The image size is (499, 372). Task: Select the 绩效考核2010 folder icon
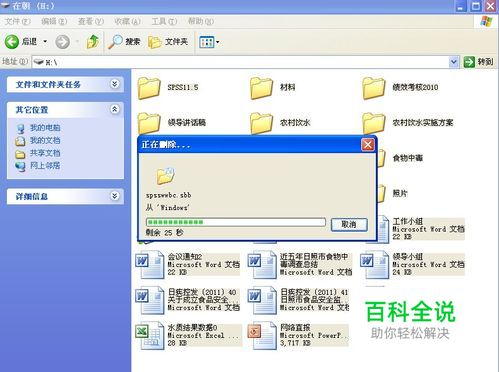373,88
